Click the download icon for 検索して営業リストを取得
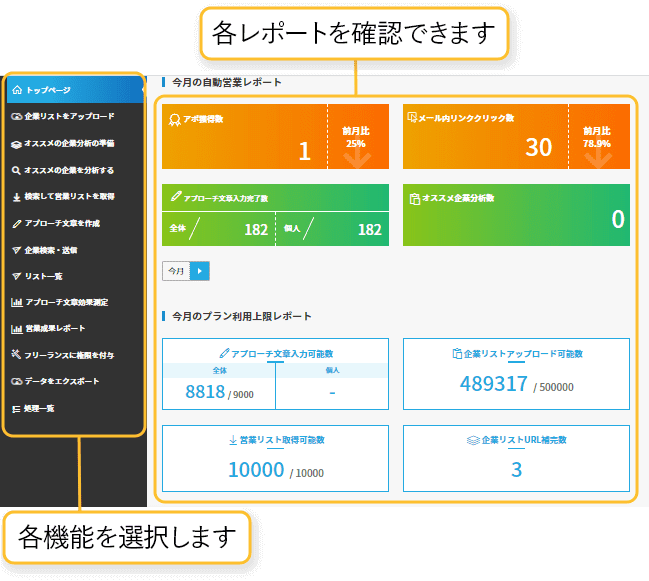 tap(17, 197)
